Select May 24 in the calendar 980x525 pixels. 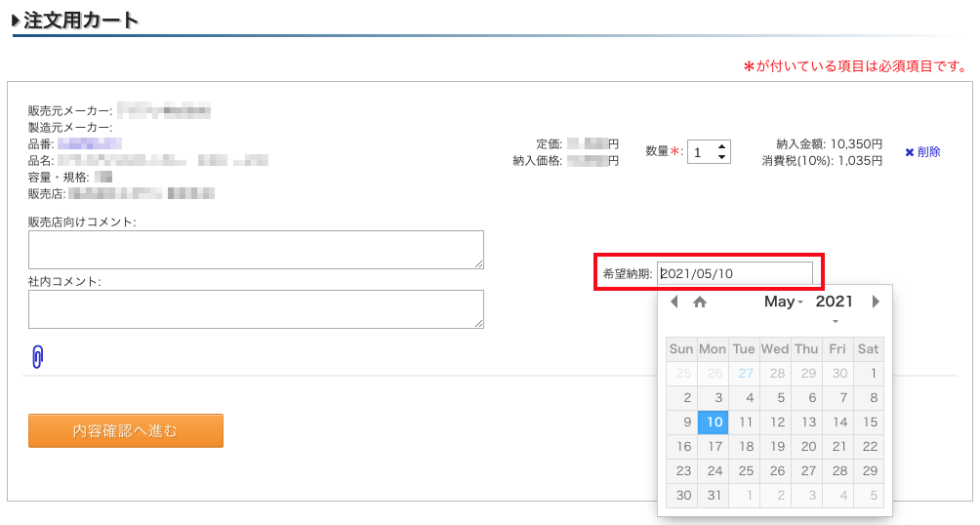click(x=714, y=470)
